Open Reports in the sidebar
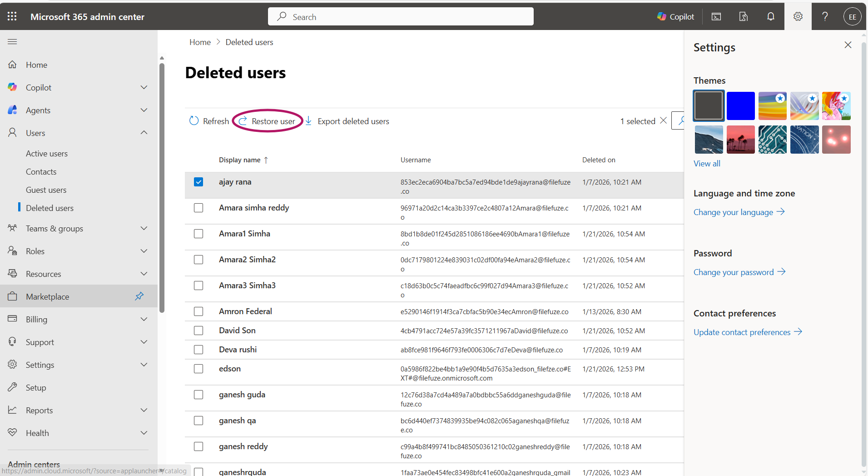Image resolution: width=868 pixels, height=476 pixels. tap(39, 410)
